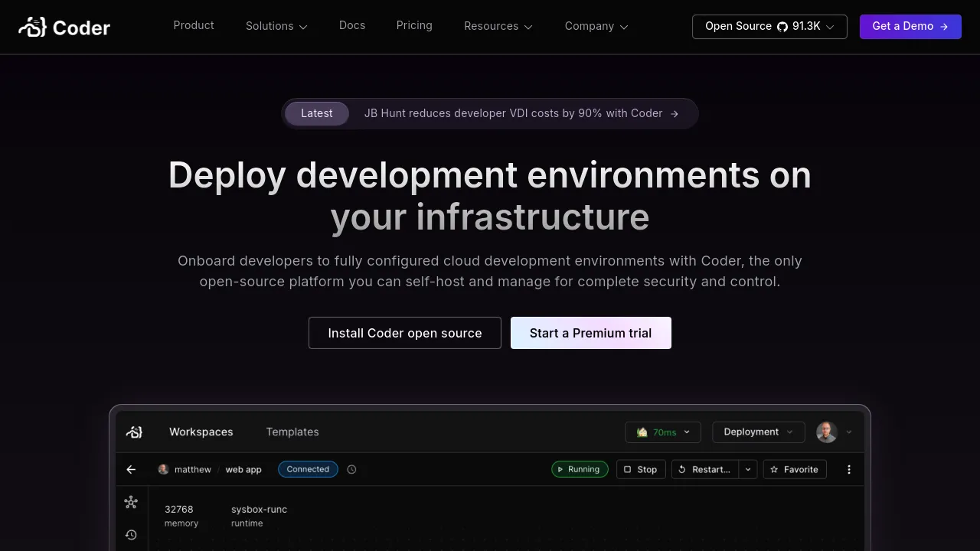Click the star icon in Favorite button

click(774, 469)
